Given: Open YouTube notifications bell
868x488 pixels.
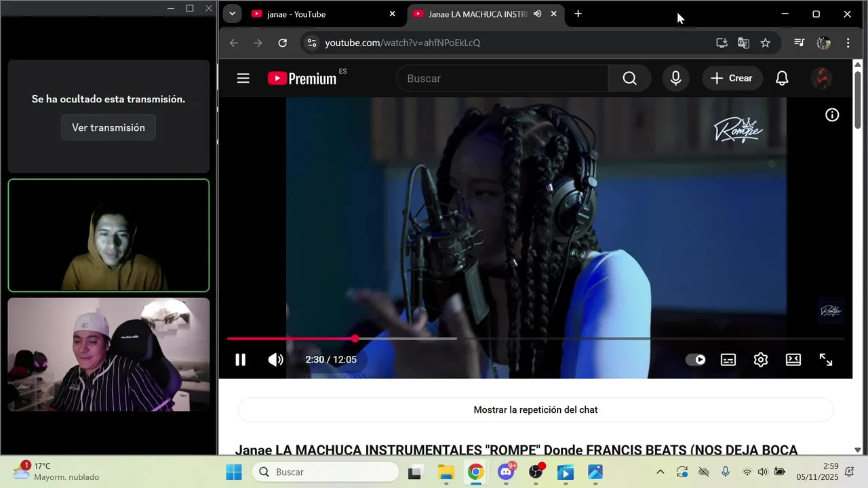Looking at the screenshot, I should coord(782,79).
